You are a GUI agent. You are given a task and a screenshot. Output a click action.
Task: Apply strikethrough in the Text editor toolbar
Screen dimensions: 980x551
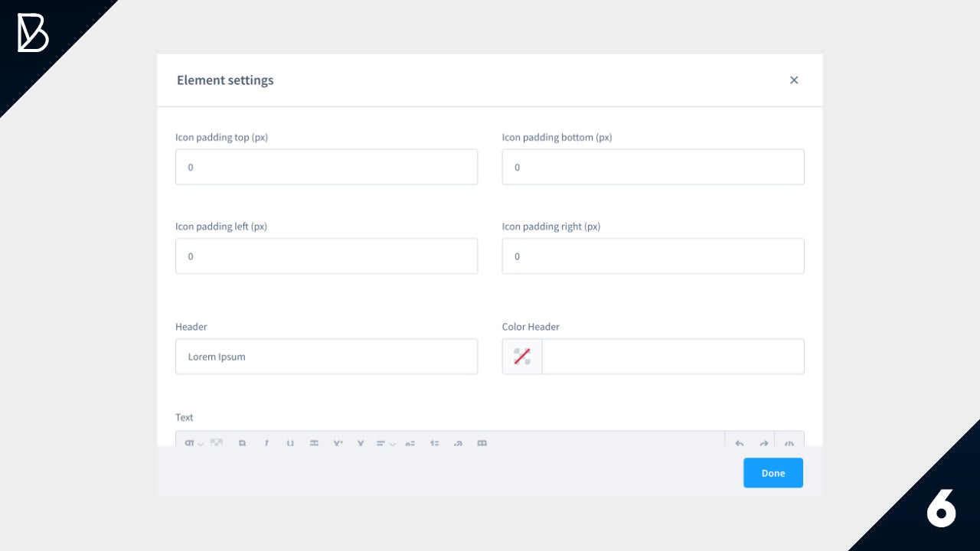pyautogui.click(x=314, y=442)
